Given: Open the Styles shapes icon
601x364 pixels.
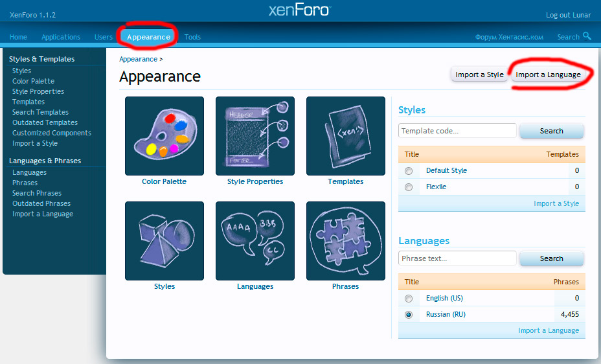Looking at the screenshot, I should click(x=164, y=241).
